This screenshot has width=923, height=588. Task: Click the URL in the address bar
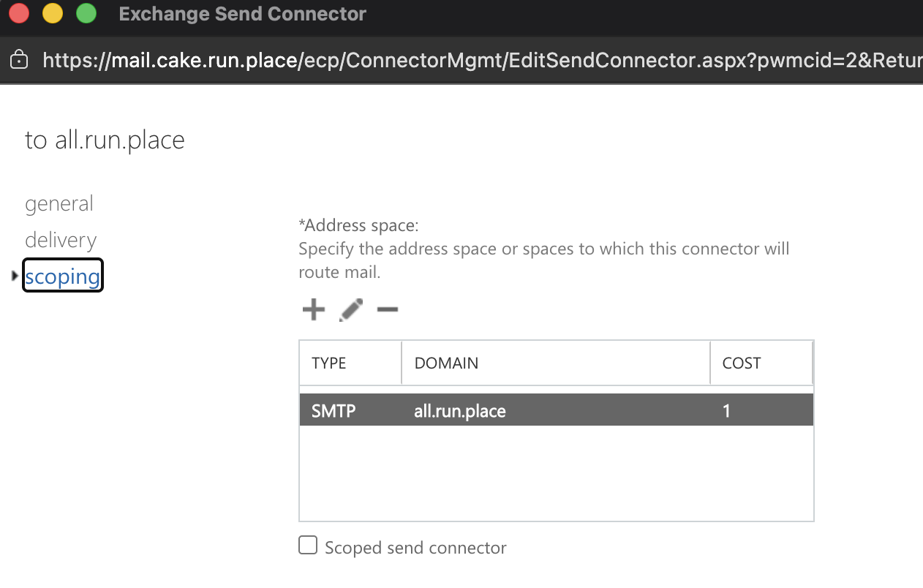tap(475, 59)
